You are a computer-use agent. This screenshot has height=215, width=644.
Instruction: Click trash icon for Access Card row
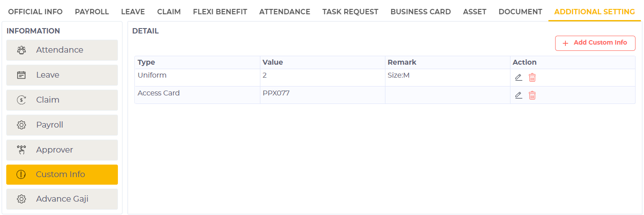pos(532,95)
